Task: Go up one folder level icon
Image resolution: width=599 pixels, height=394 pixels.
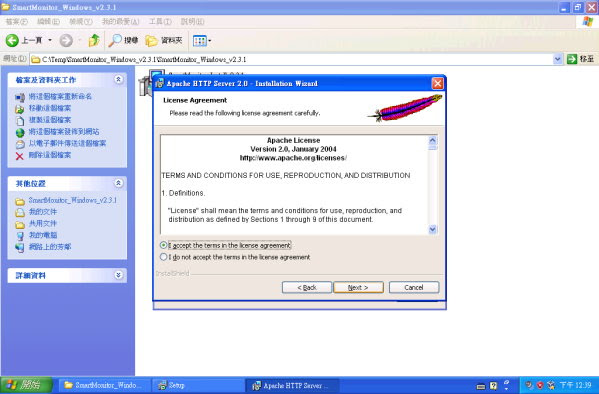Action: point(94,40)
